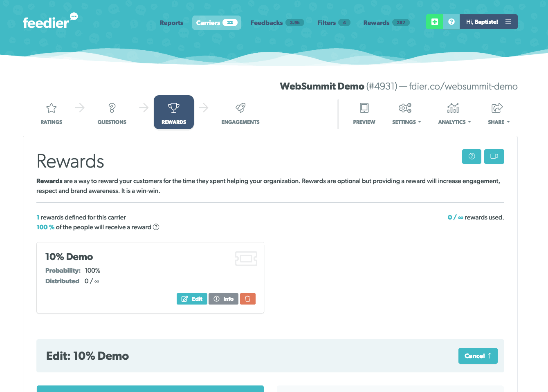Expand the Share dropdown
Image resolution: width=548 pixels, height=392 pixels.
point(498,113)
